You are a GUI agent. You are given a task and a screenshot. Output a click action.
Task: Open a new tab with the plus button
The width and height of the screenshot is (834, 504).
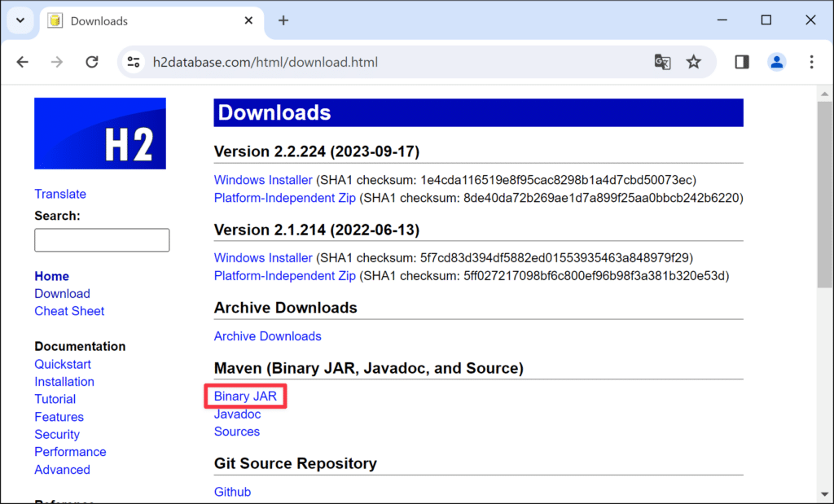click(x=283, y=20)
